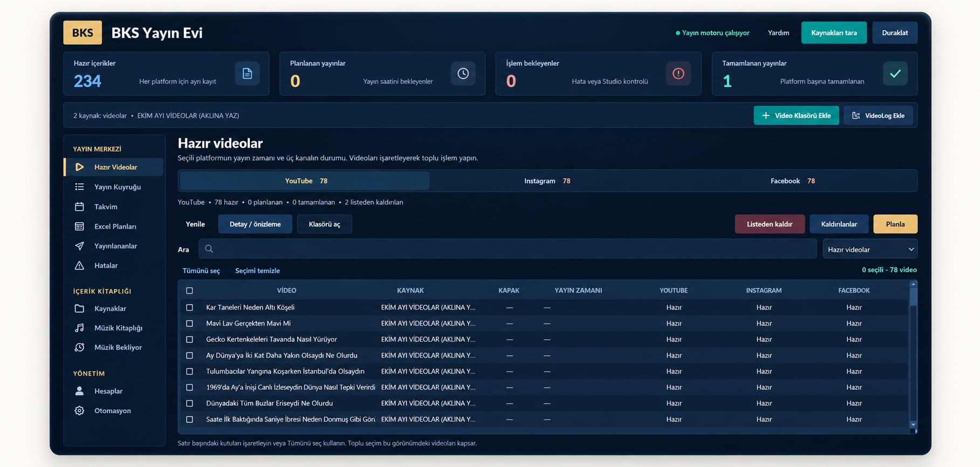Toggle the header select-all checkbox
This screenshot has height=467, width=980.
click(189, 291)
